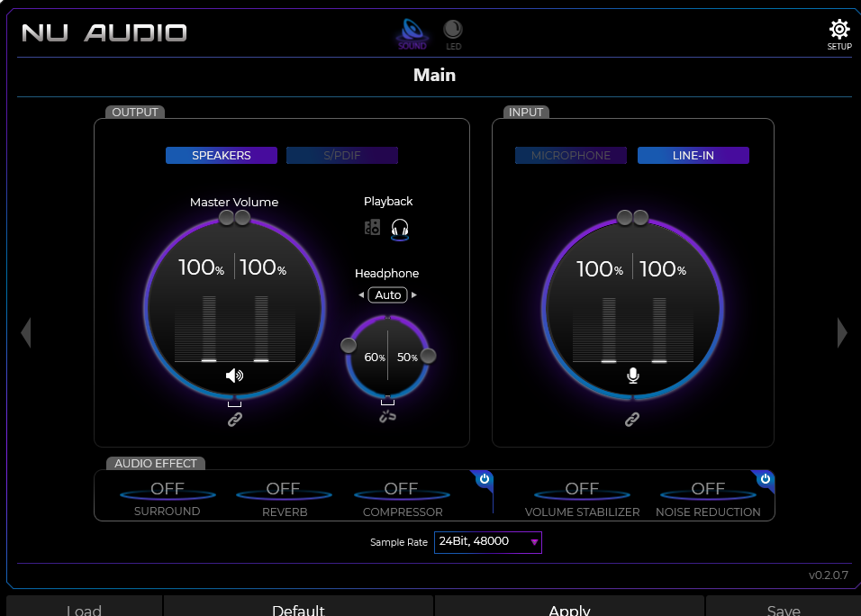Click headphone 60% value

pyautogui.click(x=375, y=358)
